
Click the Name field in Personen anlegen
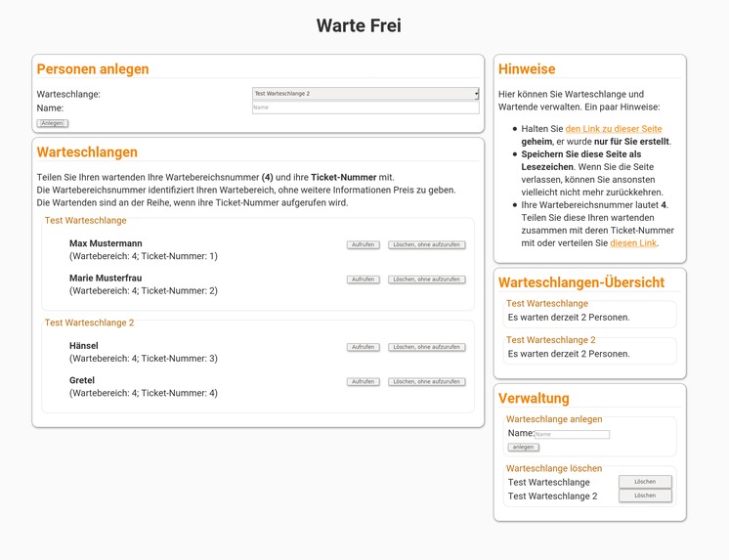[365, 108]
